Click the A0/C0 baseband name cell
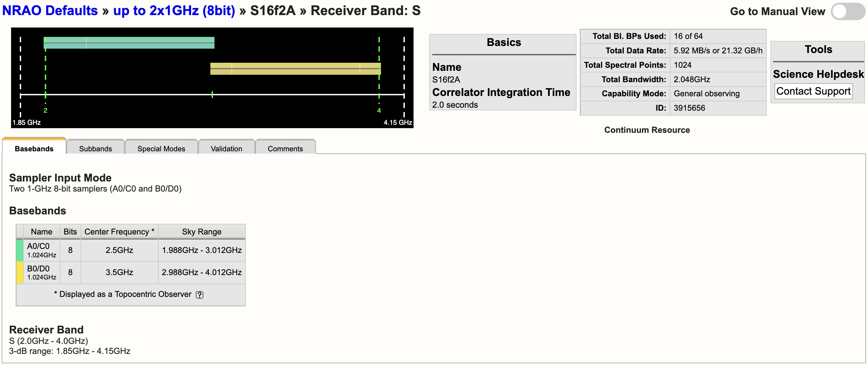This screenshot has height=365, width=868. pos(42,250)
